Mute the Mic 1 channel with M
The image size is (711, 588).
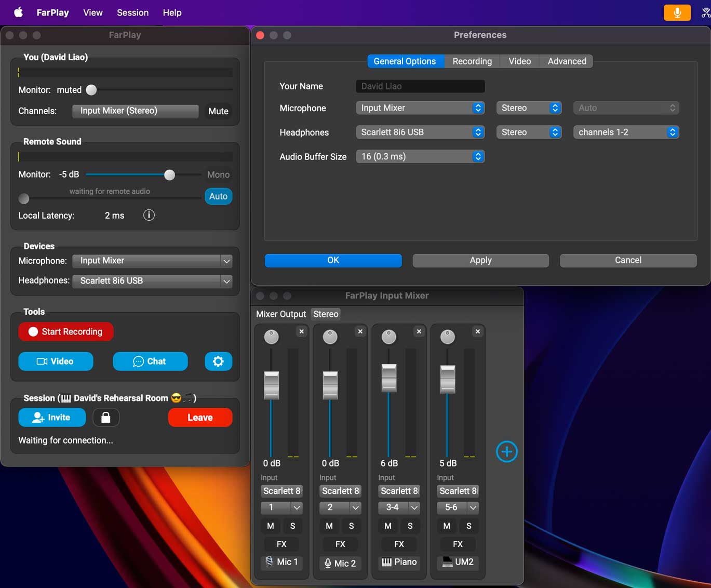pyautogui.click(x=270, y=526)
